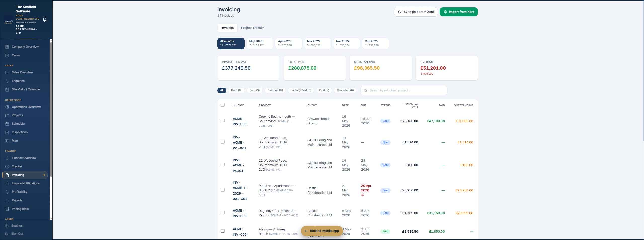Select the Mar 2026 month filter
This screenshot has height=240, width=644.
tap(318, 43)
